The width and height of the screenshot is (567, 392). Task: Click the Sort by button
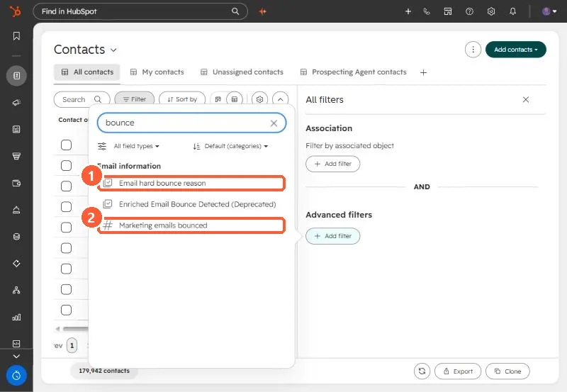click(182, 99)
